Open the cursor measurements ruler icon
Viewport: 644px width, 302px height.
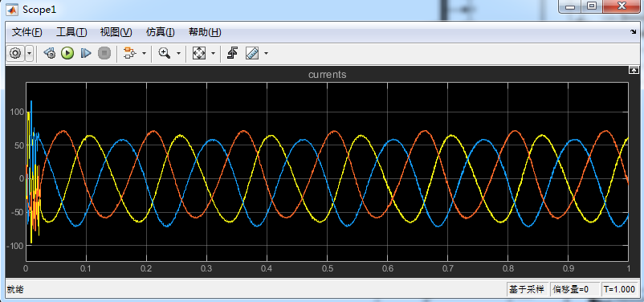coord(252,53)
